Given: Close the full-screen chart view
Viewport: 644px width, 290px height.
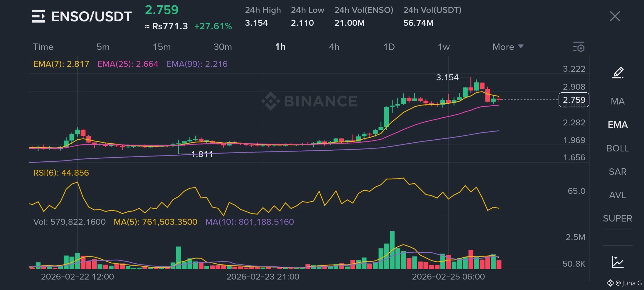Looking at the screenshot, I should (615, 16).
